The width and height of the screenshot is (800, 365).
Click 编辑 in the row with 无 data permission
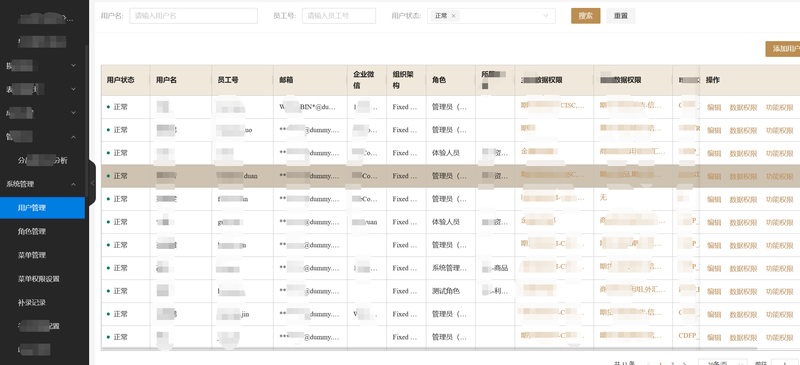click(714, 199)
